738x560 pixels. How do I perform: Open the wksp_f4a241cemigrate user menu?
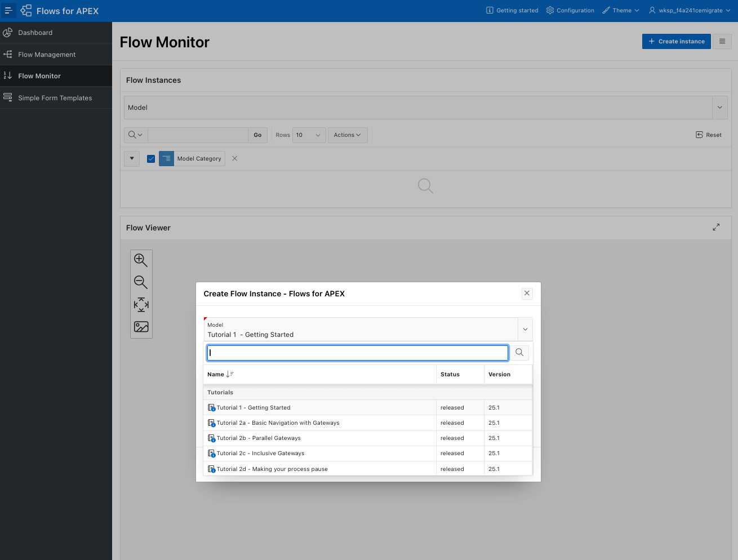690,10
